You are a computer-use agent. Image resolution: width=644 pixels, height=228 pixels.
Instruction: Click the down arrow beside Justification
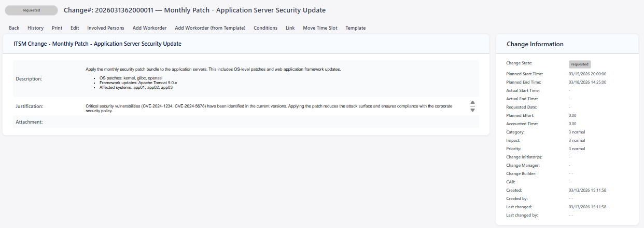tap(472, 110)
